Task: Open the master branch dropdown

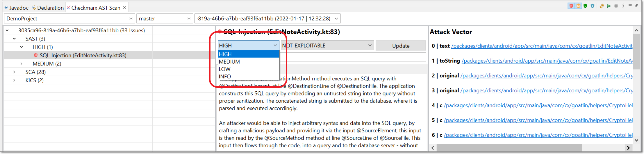Action: (x=165, y=19)
